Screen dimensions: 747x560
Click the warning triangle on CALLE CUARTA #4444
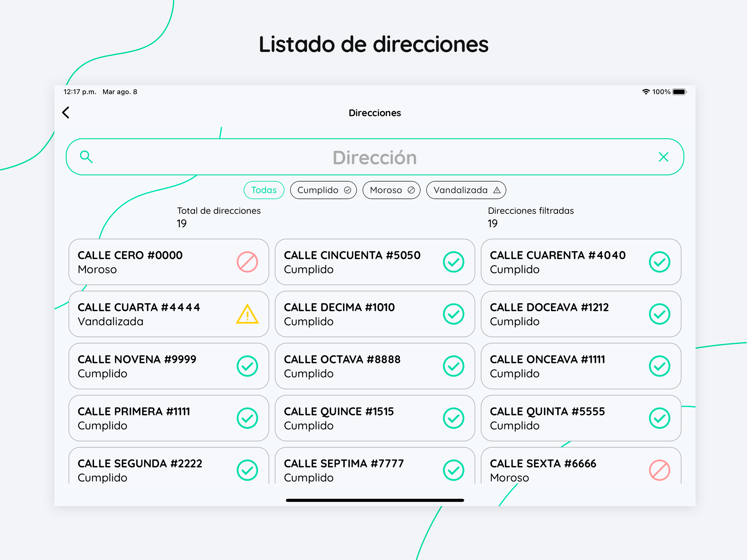click(x=247, y=314)
